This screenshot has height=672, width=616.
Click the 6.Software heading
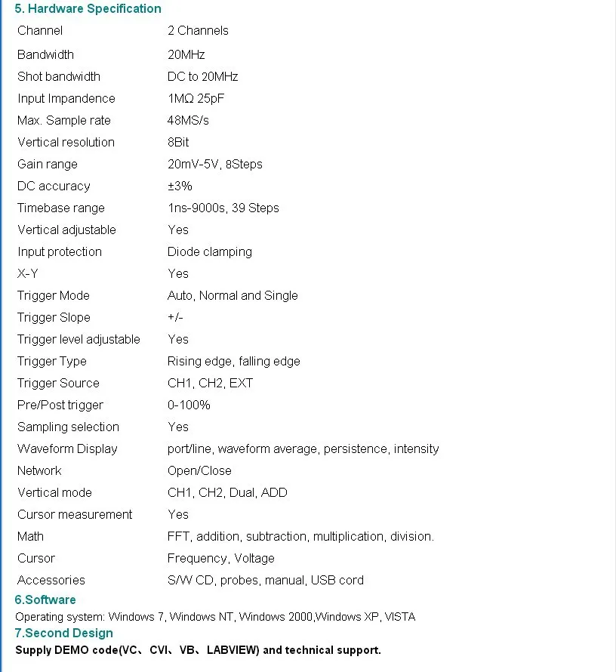pos(45,600)
